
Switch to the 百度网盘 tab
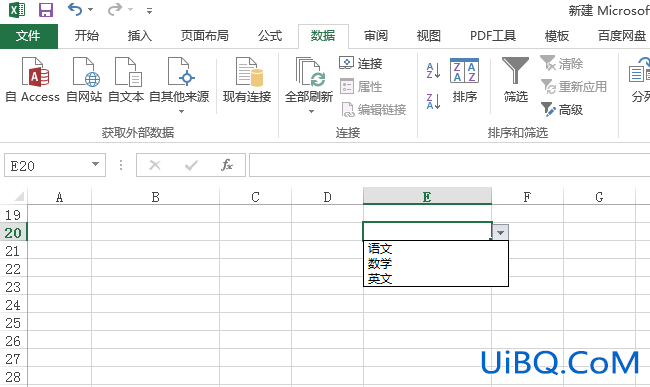(x=622, y=36)
